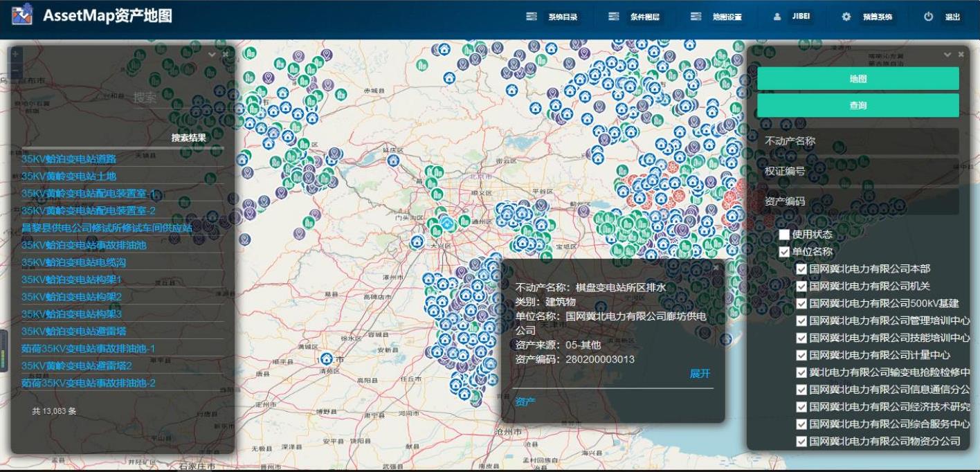980x472 pixels.
Task: Zoom out with the map minus button
Action: pos(16,69)
